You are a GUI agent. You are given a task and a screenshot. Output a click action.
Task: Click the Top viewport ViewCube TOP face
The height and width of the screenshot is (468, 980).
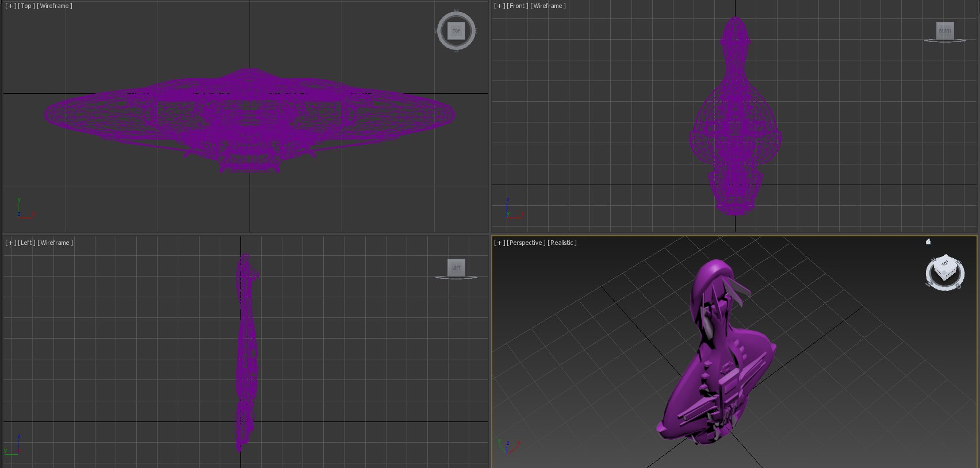click(x=456, y=31)
